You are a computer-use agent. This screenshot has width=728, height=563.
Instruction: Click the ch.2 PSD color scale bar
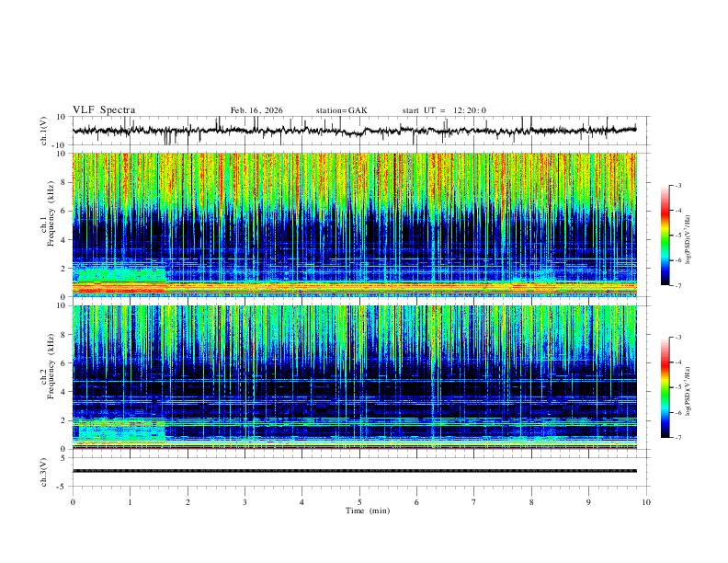coord(665,387)
